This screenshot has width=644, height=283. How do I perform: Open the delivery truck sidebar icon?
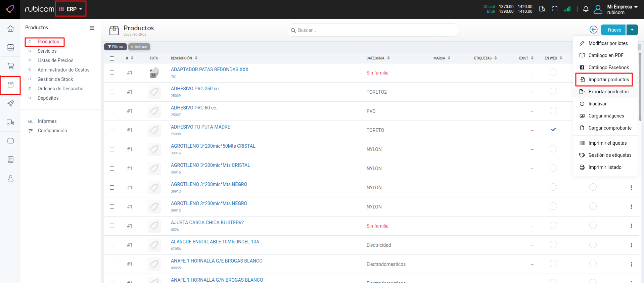(x=10, y=123)
